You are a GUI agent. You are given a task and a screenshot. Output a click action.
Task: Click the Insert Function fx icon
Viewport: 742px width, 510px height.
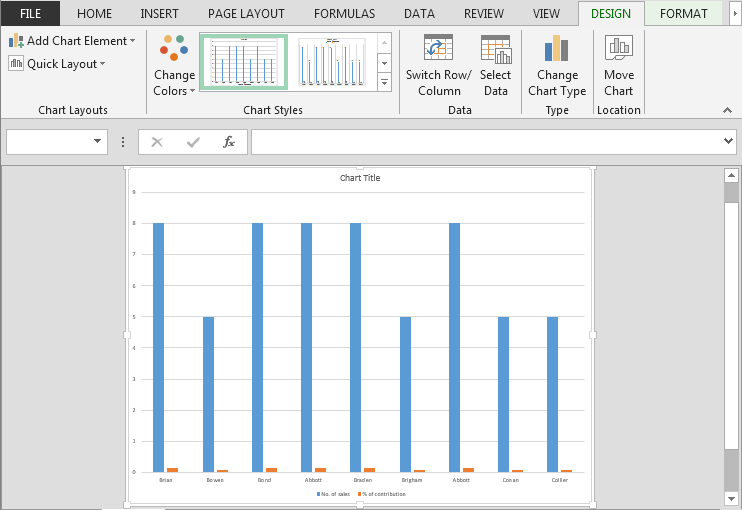[229, 142]
